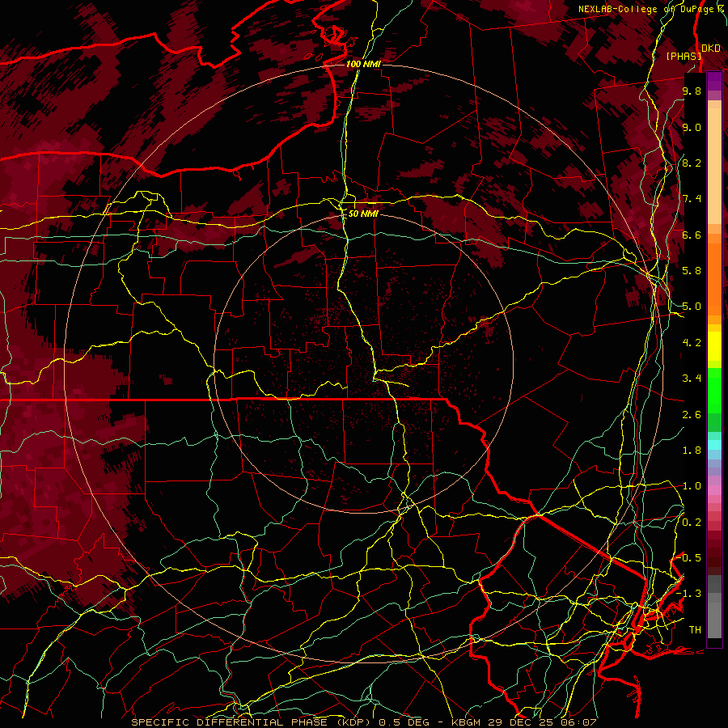Click the TH threshold label
This screenshot has height=728, width=728.
(695, 630)
